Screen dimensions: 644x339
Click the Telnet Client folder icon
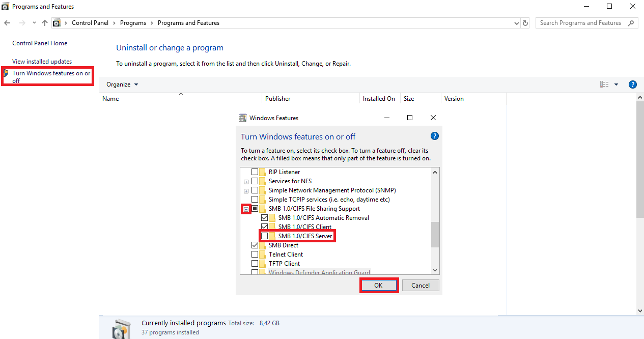click(x=263, y=255)
